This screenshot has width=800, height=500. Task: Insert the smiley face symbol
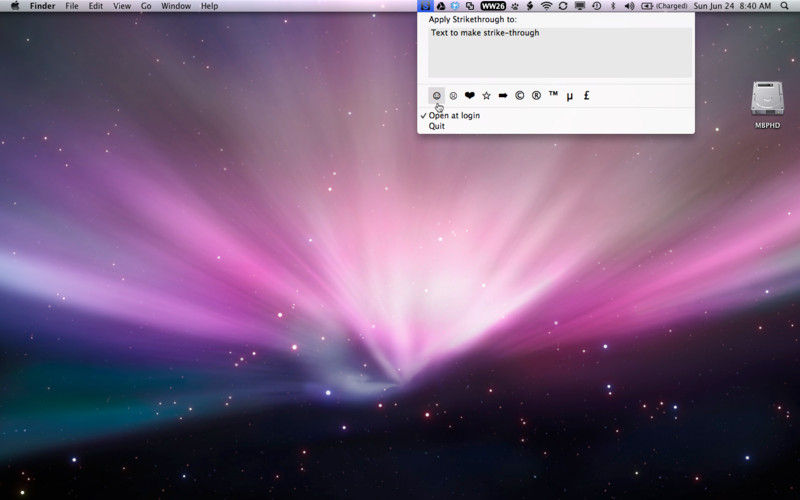coord(436,95)
